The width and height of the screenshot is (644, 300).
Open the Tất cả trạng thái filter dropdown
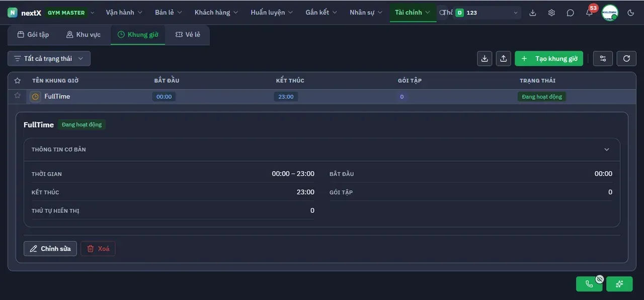click(x=49, y=58)
